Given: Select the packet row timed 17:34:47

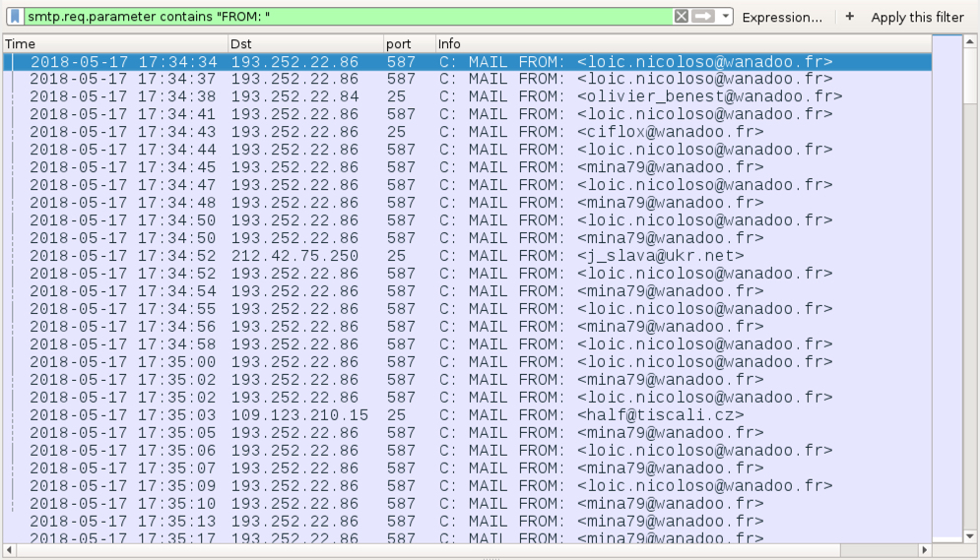Looking at the screenshot, I should coord(467,185).
